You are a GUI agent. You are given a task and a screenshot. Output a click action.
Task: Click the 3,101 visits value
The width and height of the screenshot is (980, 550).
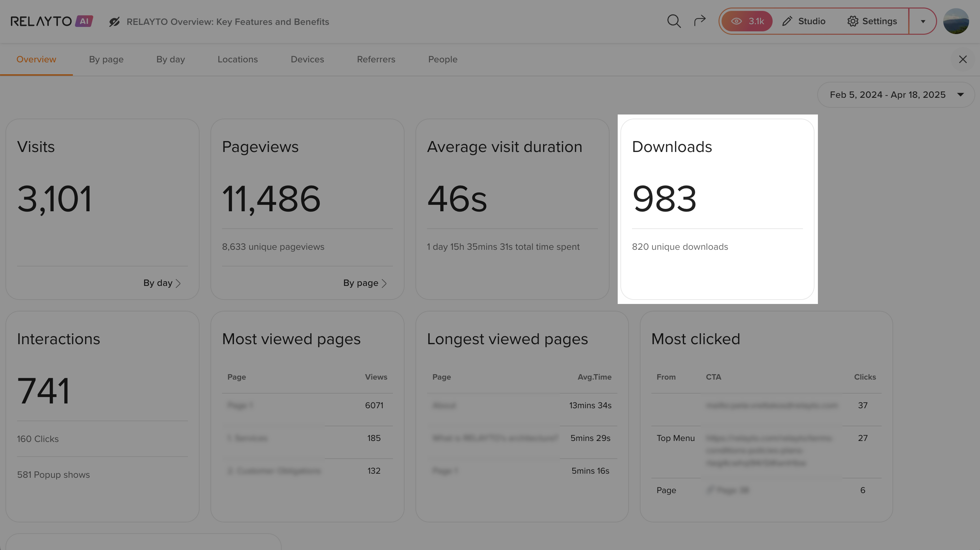pos(55,199)
